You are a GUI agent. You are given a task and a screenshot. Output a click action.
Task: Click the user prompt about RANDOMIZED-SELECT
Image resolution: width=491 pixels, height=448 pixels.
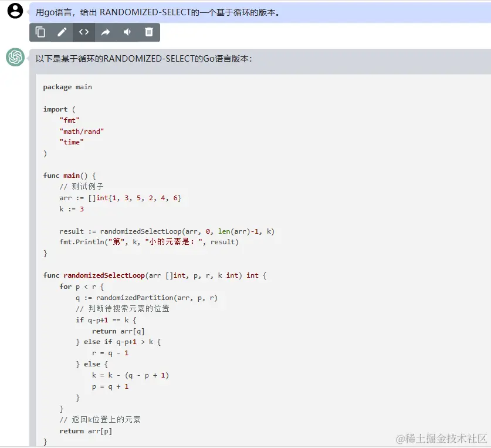point(158,12)
